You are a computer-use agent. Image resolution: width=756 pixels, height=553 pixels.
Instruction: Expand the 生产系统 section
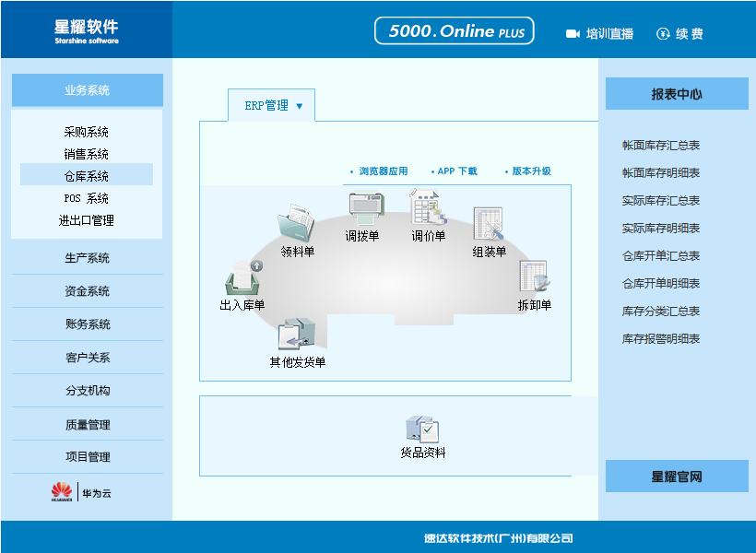(x=88, y=258)
